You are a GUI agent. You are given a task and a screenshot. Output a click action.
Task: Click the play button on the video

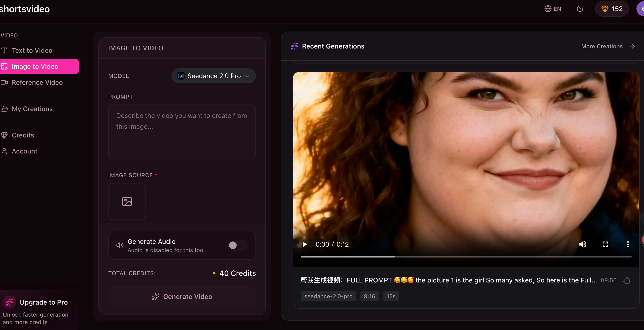tap(305, 244)
